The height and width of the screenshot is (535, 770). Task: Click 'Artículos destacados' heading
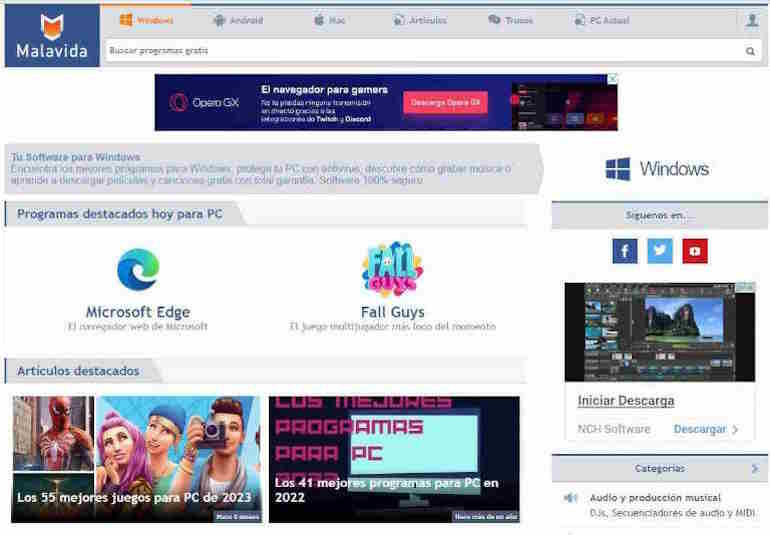click(x=78, y=371)
